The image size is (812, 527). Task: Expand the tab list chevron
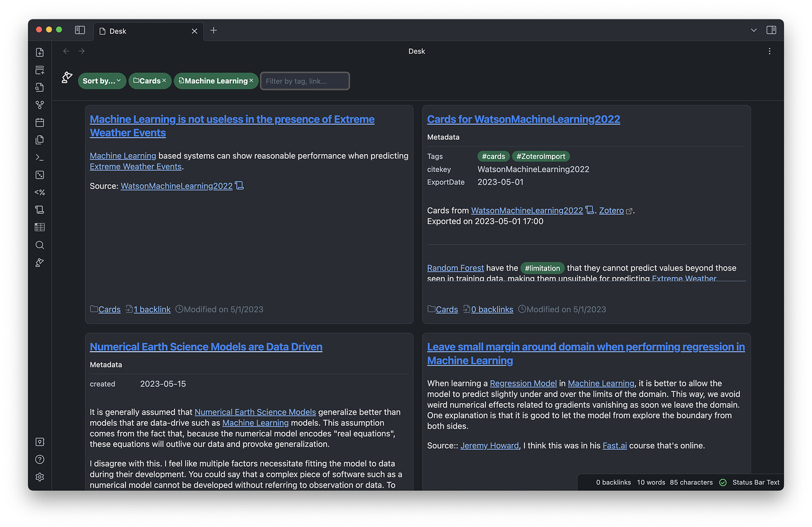click(754, 30)
